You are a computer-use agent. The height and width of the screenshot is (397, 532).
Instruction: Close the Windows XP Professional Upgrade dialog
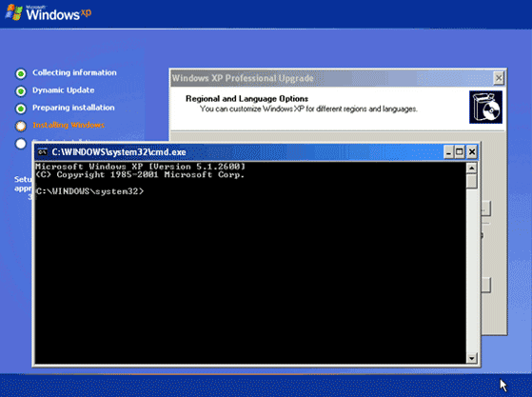(x=499, y=78)
